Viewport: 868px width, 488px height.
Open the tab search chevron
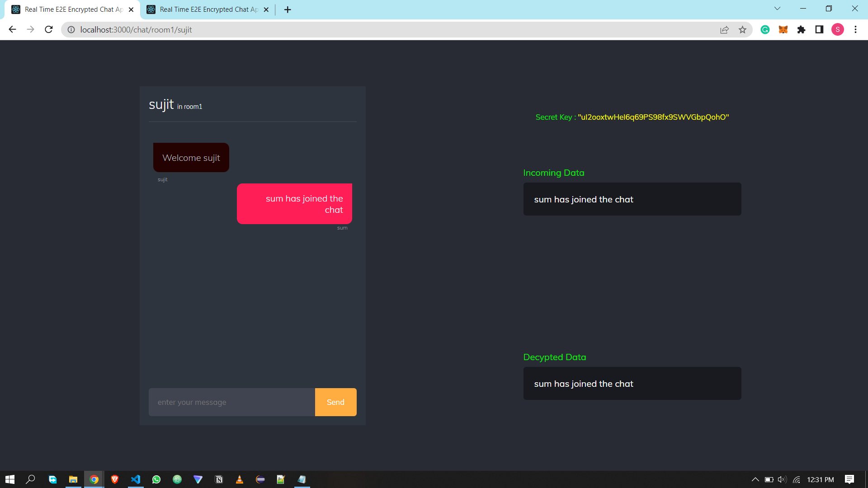(777, 8)
